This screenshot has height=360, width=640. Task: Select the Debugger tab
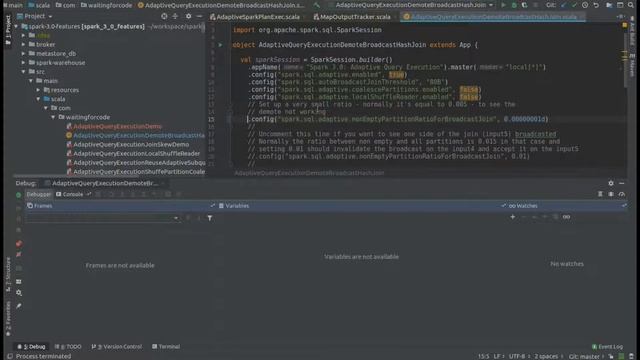(x=38, y=195)
